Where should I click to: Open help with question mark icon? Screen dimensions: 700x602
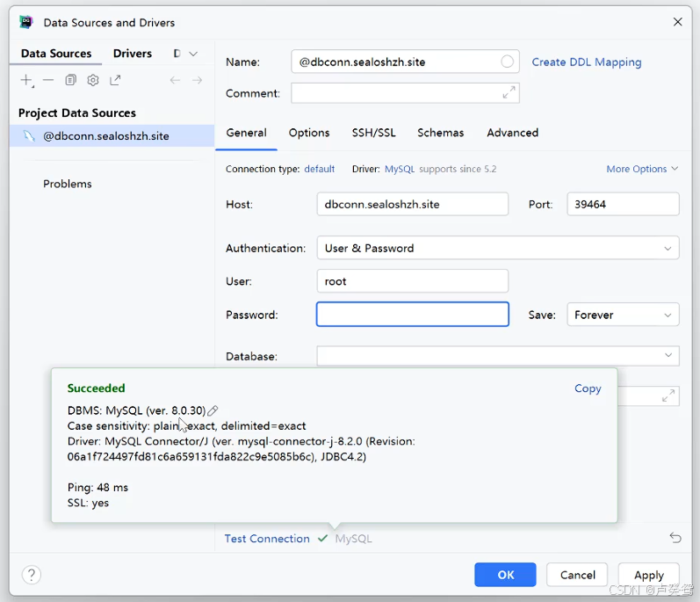click(32, 575)
